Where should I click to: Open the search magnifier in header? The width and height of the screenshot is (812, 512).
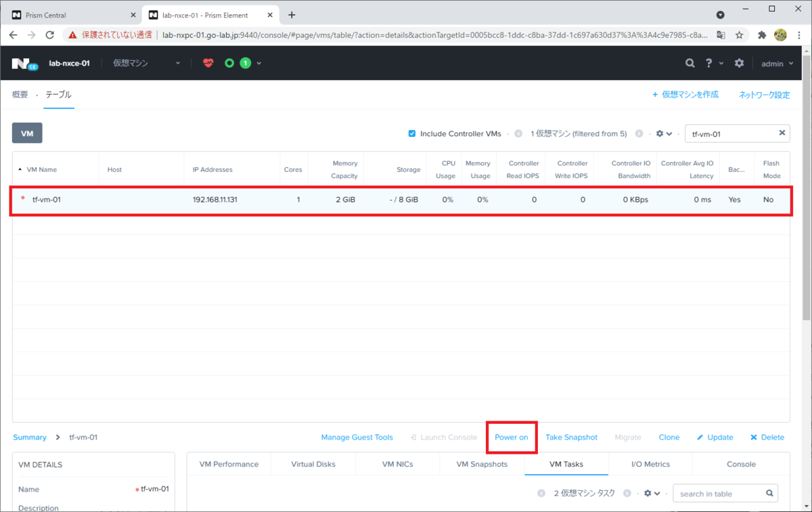pos(690,63)
